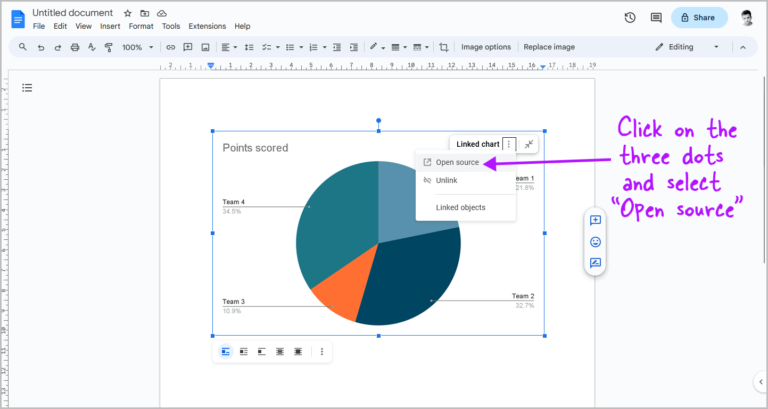Open the Insert menu

(110, 26)
